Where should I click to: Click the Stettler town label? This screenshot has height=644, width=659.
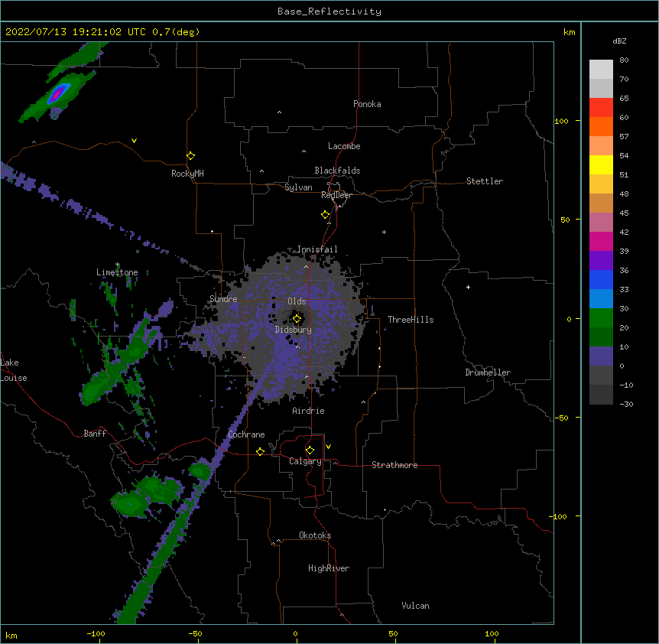click(485, 181)
